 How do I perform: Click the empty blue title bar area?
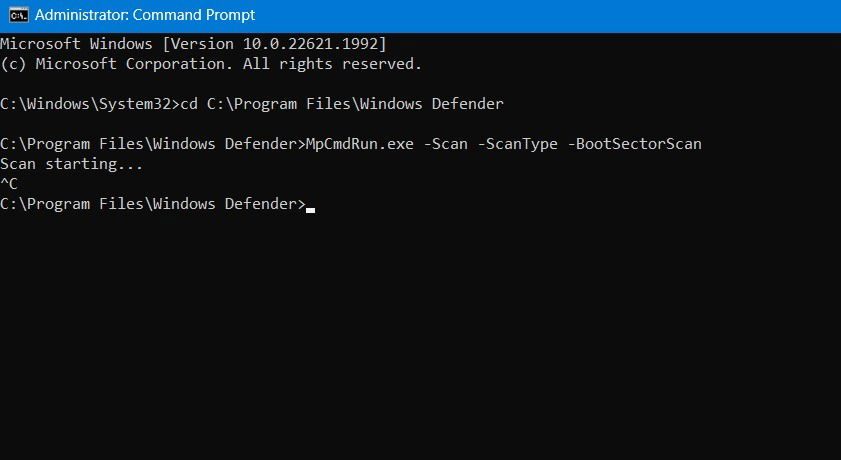[547, 15]
